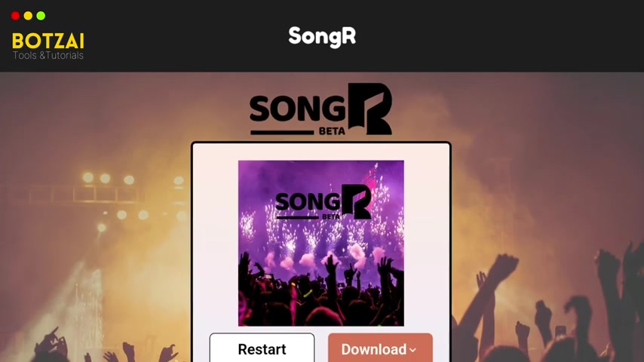Click the red close dot
Viewport: 644px width, 362px height.
click(x=15, y=16)
